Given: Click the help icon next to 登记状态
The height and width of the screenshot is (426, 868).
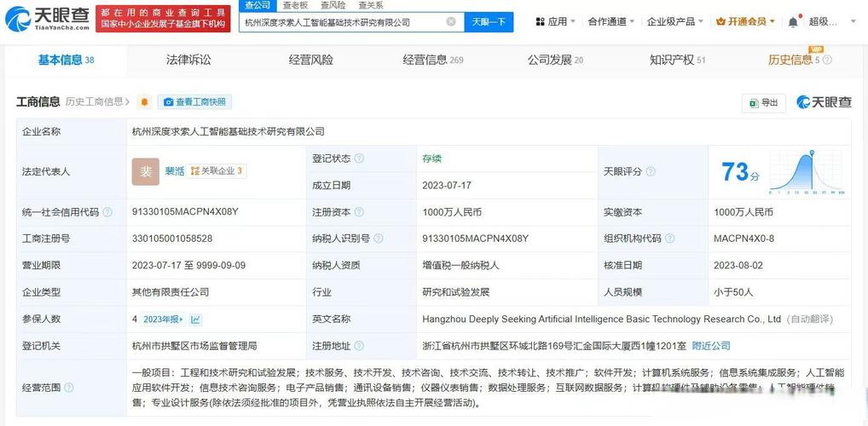Looking at the screenshot, I should tap(359, 158).
